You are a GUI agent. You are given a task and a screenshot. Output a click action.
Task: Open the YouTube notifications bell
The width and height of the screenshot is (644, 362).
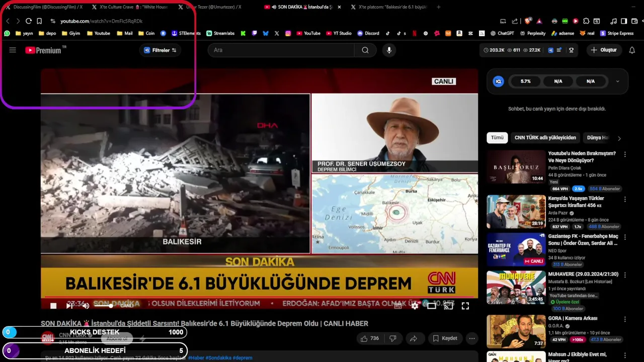point(632,50)
